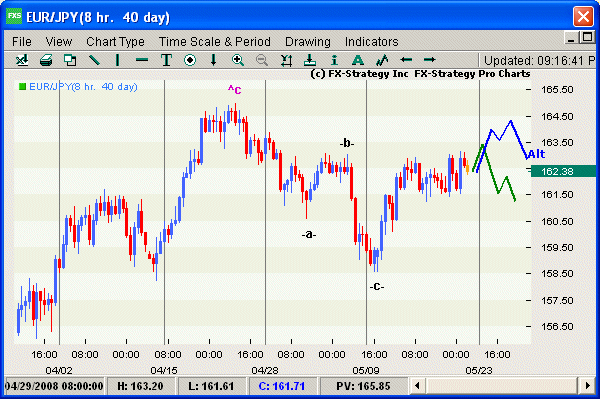This screenshot has height=399, width=600.
Task: Click the pink ^C wave label
Action: pyautogui.click(x=235, y=90)
